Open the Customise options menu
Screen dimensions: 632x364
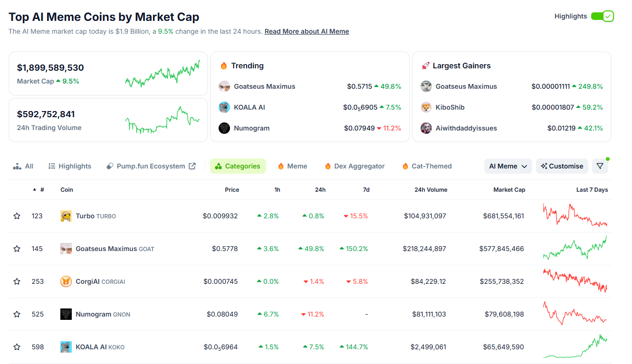[x=562, y=166]
